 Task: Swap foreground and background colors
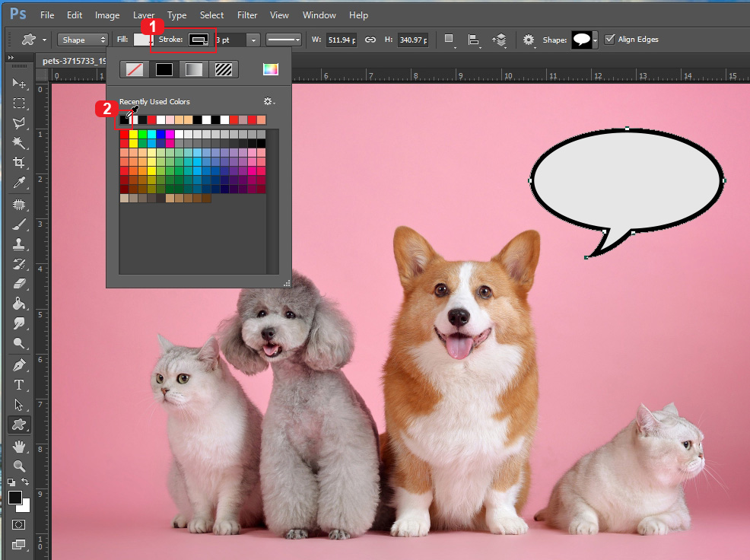[25, 482]
